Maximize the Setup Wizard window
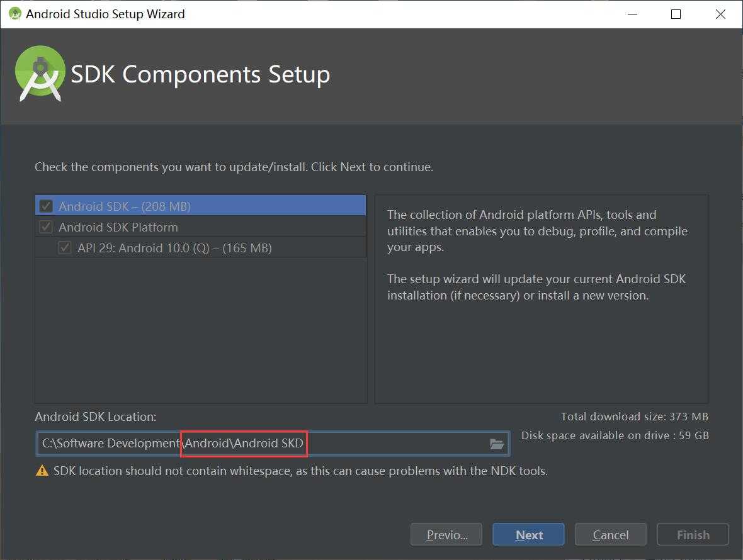 pos(676,14)
